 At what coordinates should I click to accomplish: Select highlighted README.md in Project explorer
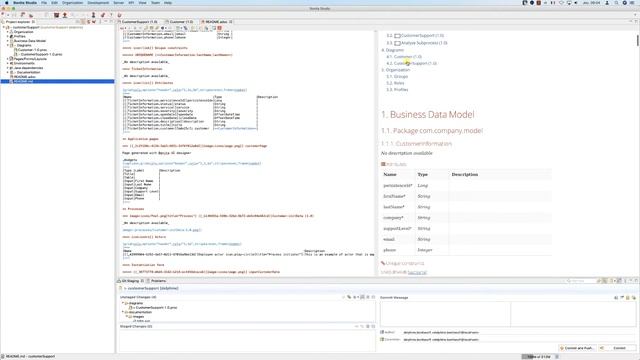pos(57,81)
